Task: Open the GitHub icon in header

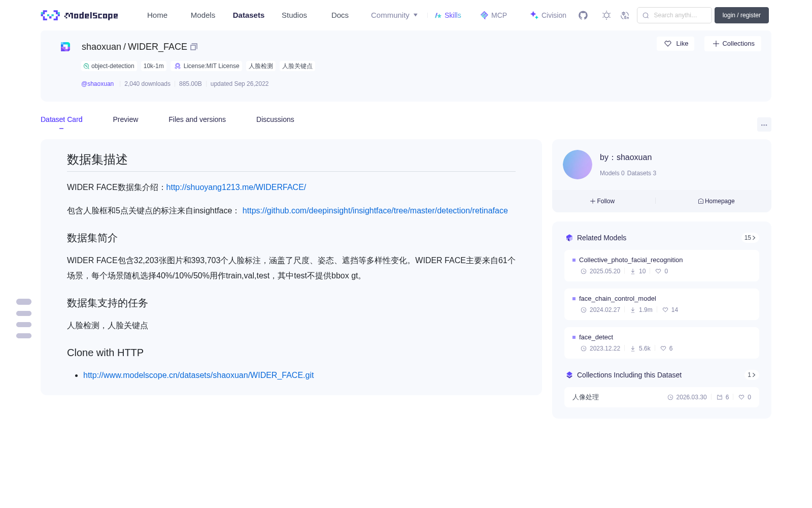Action: [x=583, y=15]
